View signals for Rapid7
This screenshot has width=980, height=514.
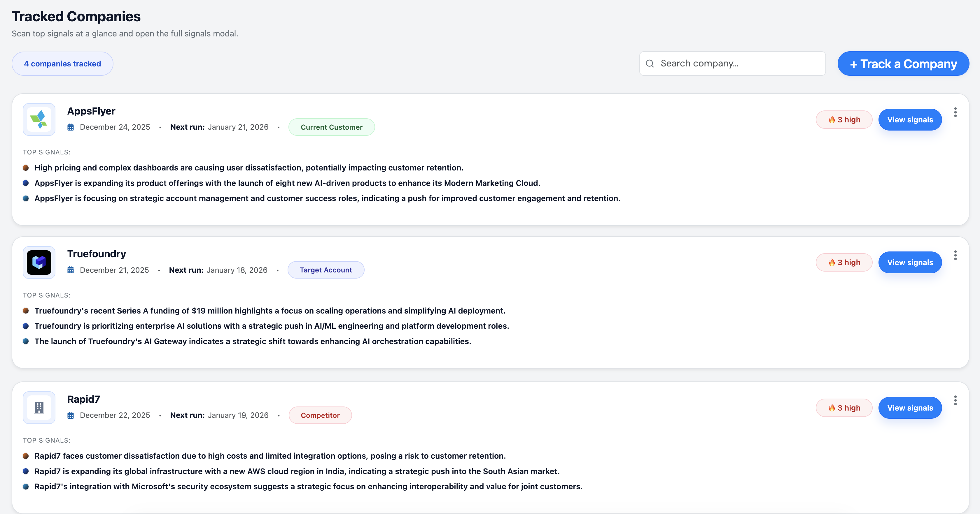[910, 408]
